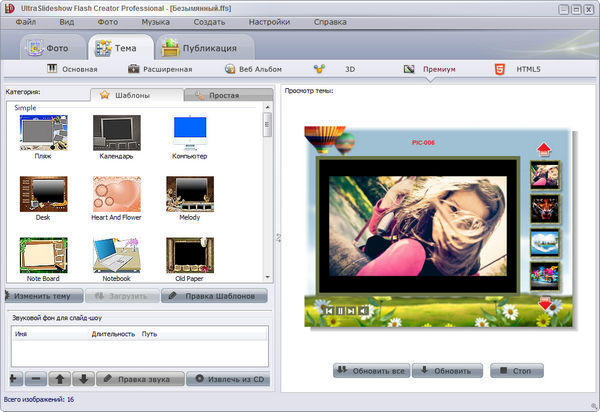Open the Шаблоны category tab
This screenshot has width=600, height=412.
[x=137, y=95]
